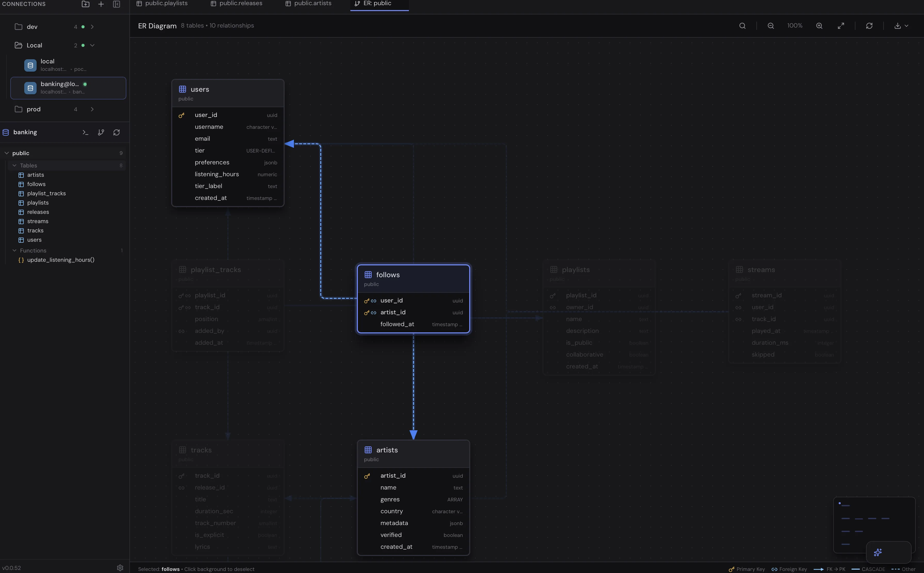Switch to the public.releases tab
Image resolution: width=924 pixels, height=573 pixels.
pyautogui.click(x=237, y=3)
